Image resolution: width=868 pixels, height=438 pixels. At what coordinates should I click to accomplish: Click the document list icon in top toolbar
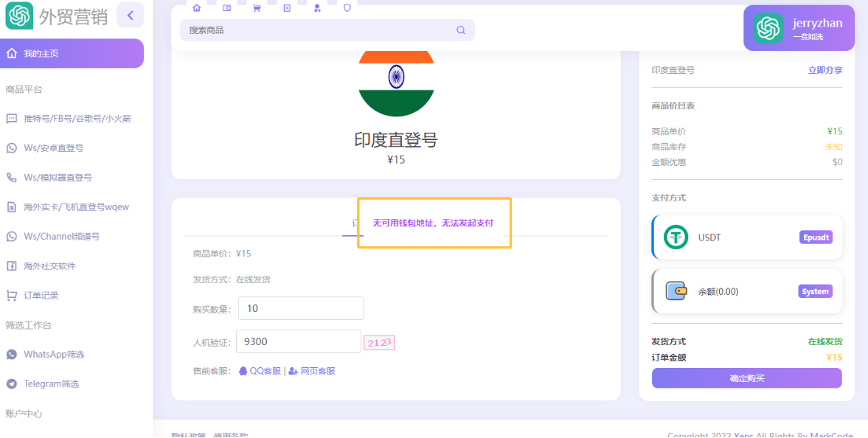287,8
